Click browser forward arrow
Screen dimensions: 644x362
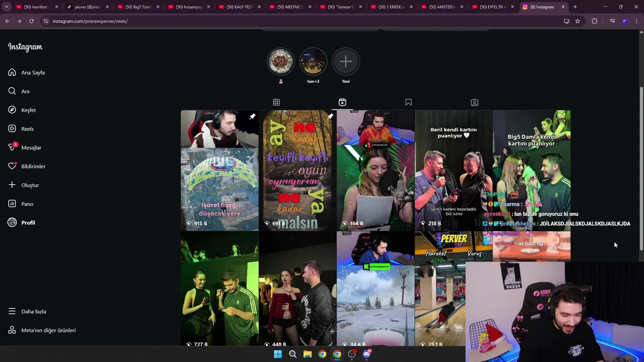(x=19, y=21)
